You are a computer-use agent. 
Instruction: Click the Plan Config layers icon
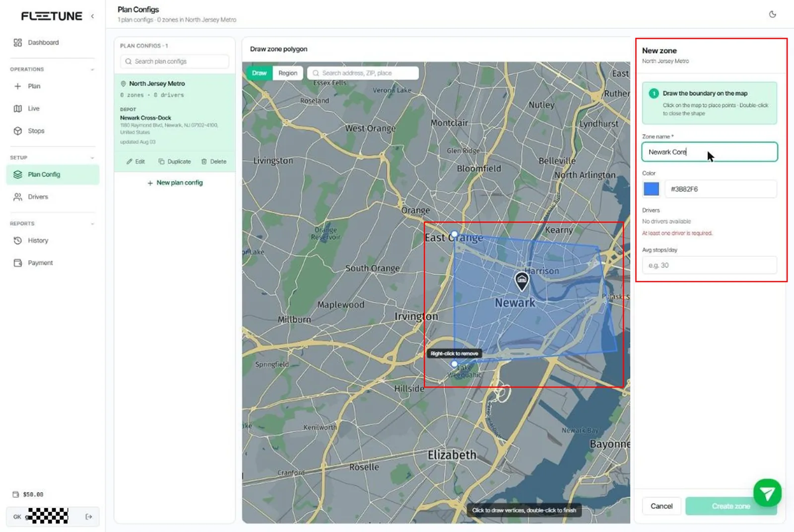click(x=18, y=175)
